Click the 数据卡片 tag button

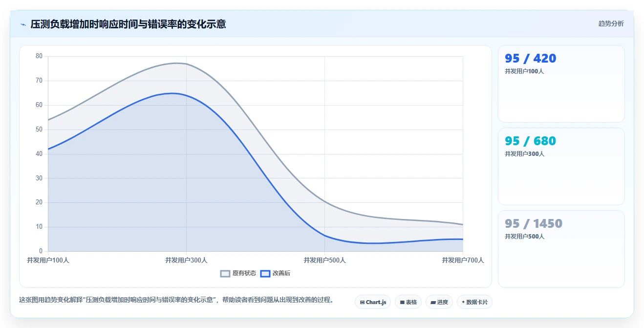click(x=474, y=302)
